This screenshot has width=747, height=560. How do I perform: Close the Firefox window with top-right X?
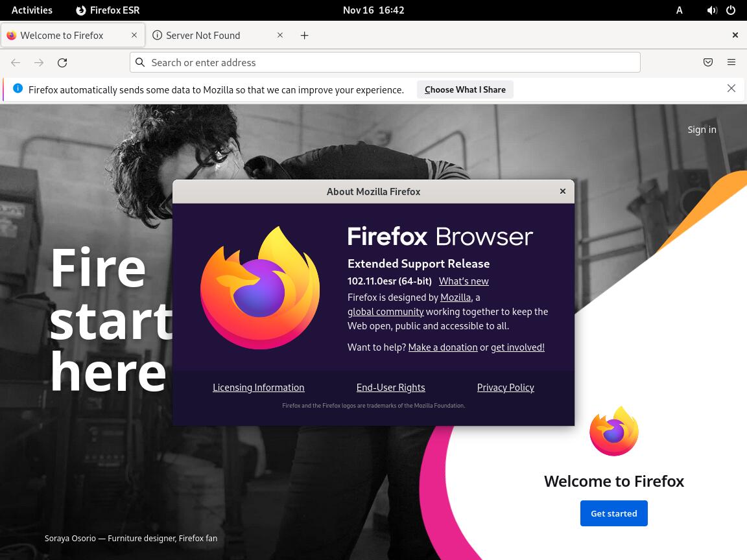point(735,35)
